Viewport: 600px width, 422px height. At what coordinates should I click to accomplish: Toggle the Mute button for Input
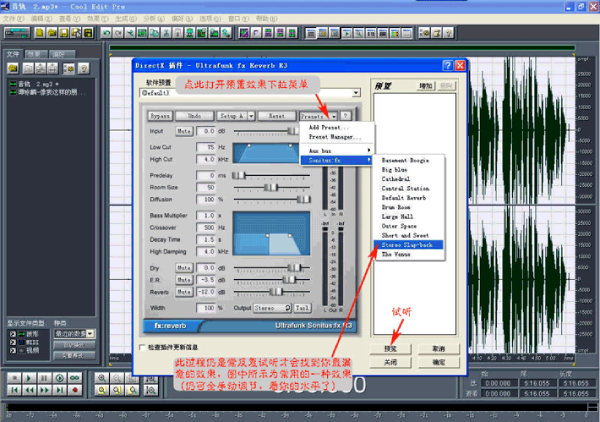(x=185, y=131)
